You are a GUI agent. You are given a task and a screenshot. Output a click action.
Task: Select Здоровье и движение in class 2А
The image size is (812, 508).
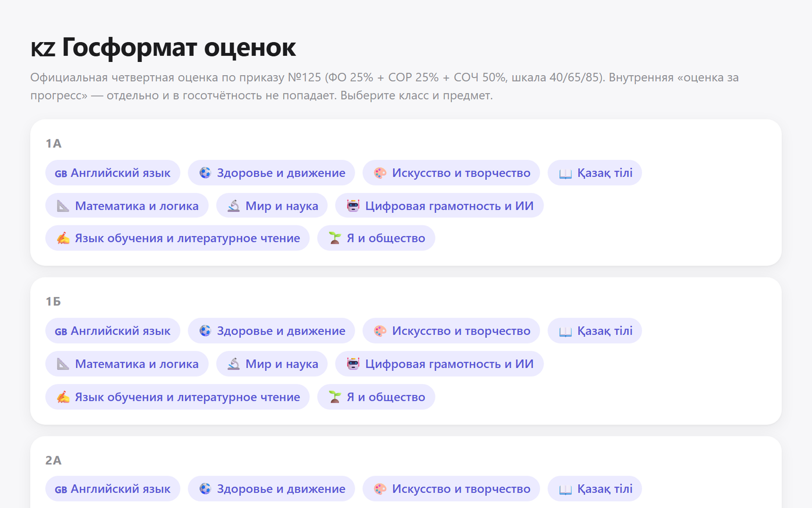(x=272, y=489)
